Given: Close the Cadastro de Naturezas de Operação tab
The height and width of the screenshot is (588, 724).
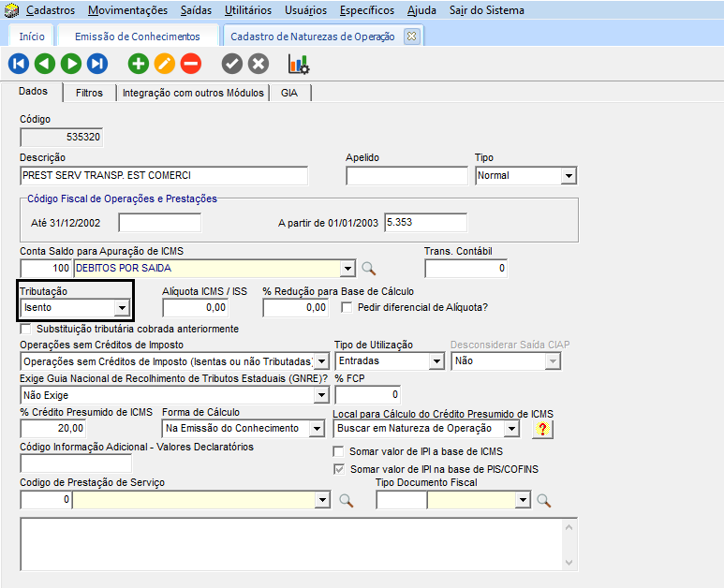Looking at the screenshot, I should tap(411, 36).
